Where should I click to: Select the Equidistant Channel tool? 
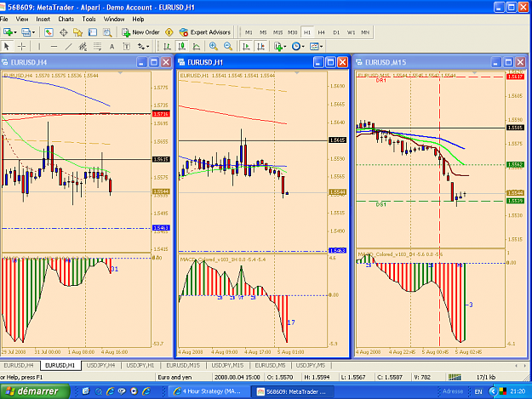(x=83, y=46)
